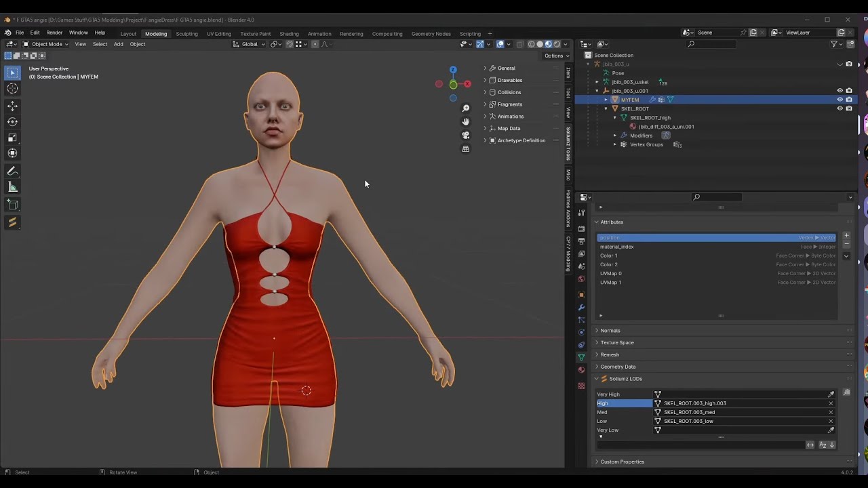Open the Object Mode dropdown
Screen dimensions: 868x488
coord(46,44)
